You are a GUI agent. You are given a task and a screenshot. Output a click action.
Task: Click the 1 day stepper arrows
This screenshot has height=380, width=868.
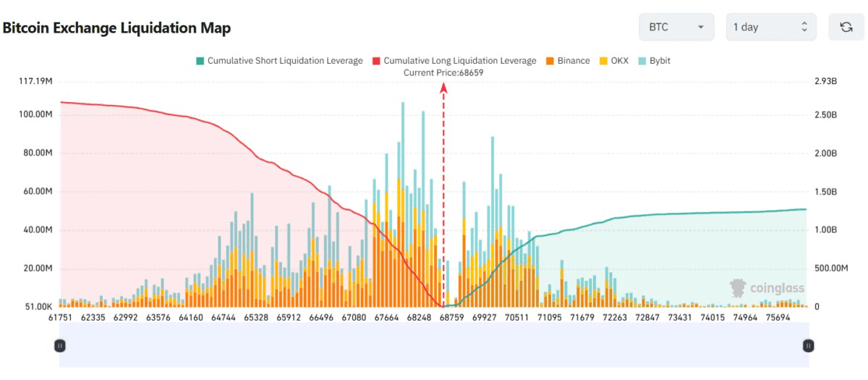(804, 27)
